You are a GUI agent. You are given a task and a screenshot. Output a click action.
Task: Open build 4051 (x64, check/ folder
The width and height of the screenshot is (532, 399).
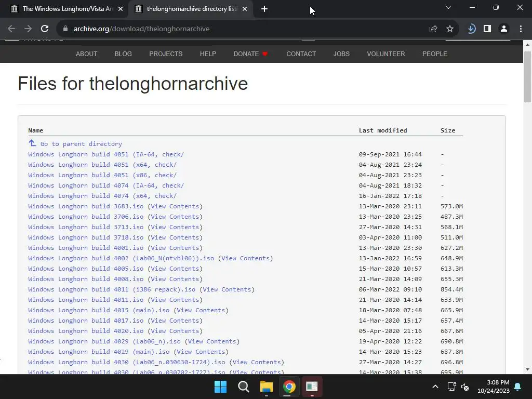click(102, 165)
